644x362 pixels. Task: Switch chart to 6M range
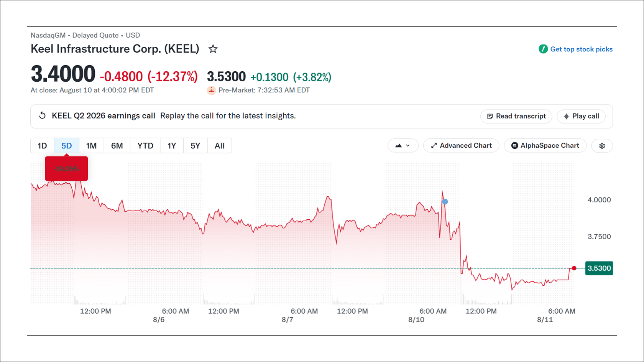[x=117, y=146]
